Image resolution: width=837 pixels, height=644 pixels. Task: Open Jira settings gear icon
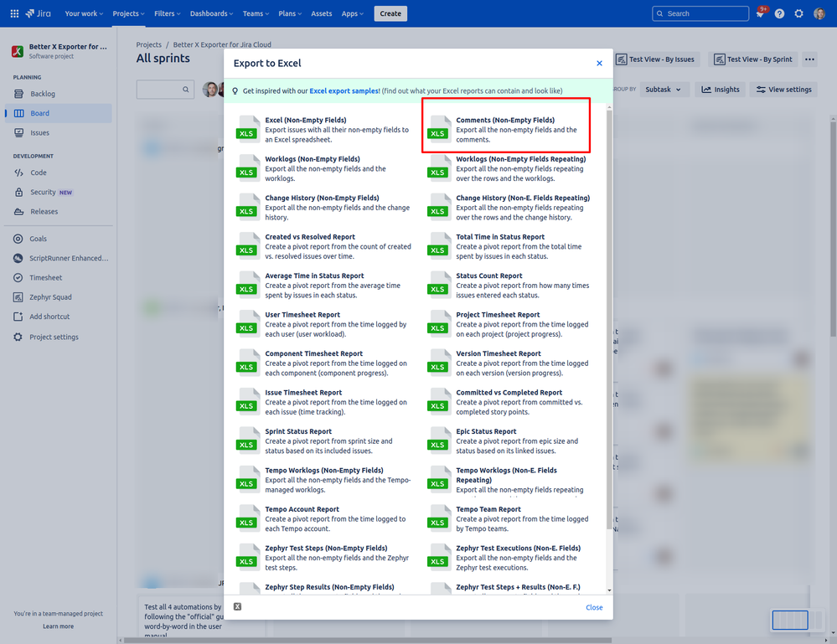(798, 13)
